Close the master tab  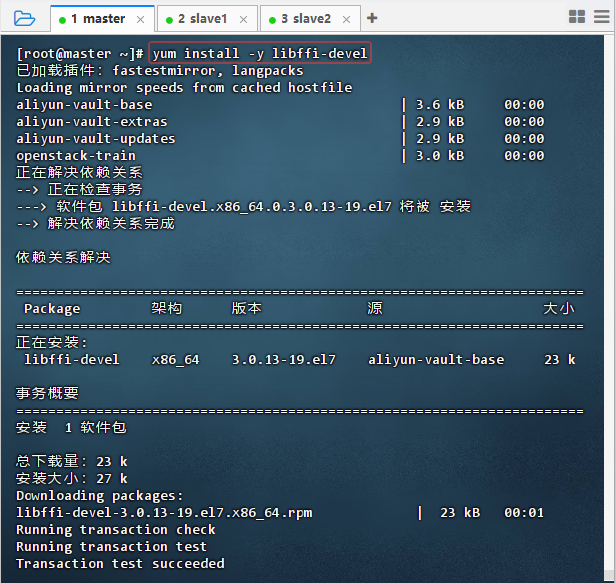click(140, 19)
